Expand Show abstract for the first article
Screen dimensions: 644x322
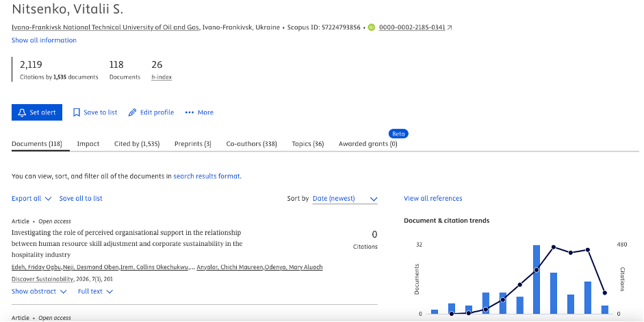39,291
